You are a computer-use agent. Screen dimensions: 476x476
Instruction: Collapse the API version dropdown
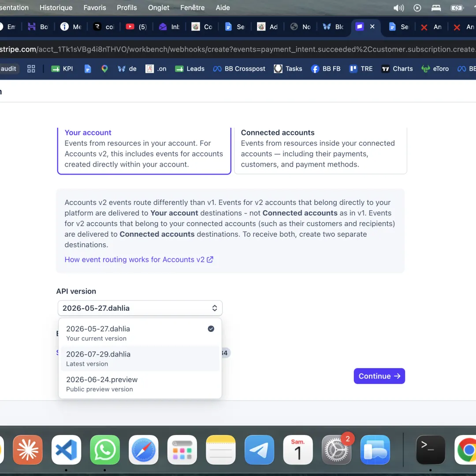coord(140,308)
